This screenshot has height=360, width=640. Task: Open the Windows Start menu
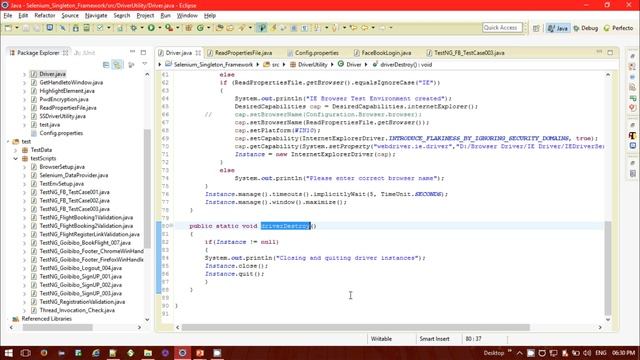[x=8, y=353]
